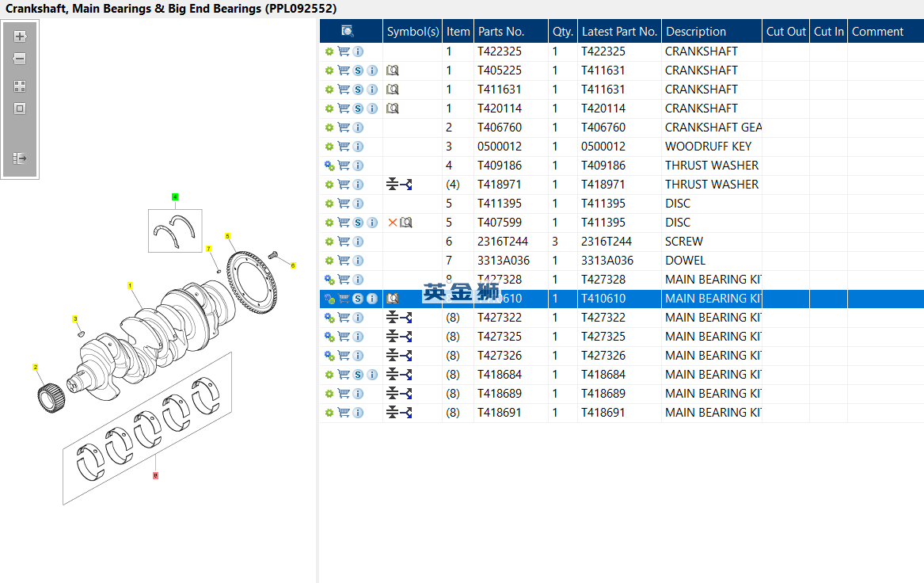The width and height of the screenshot is (924, 583).
Task: Add T427325 main bearing kit to cart
Action: [344, 337]
